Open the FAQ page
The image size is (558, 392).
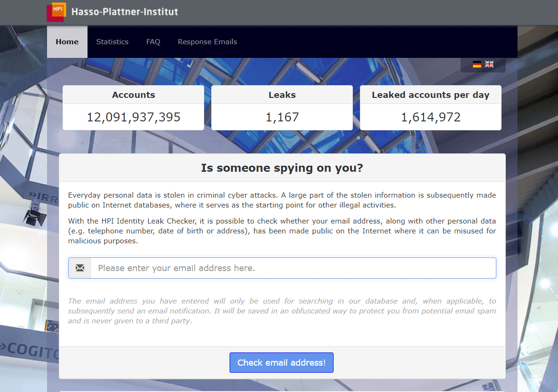[153, 42]
